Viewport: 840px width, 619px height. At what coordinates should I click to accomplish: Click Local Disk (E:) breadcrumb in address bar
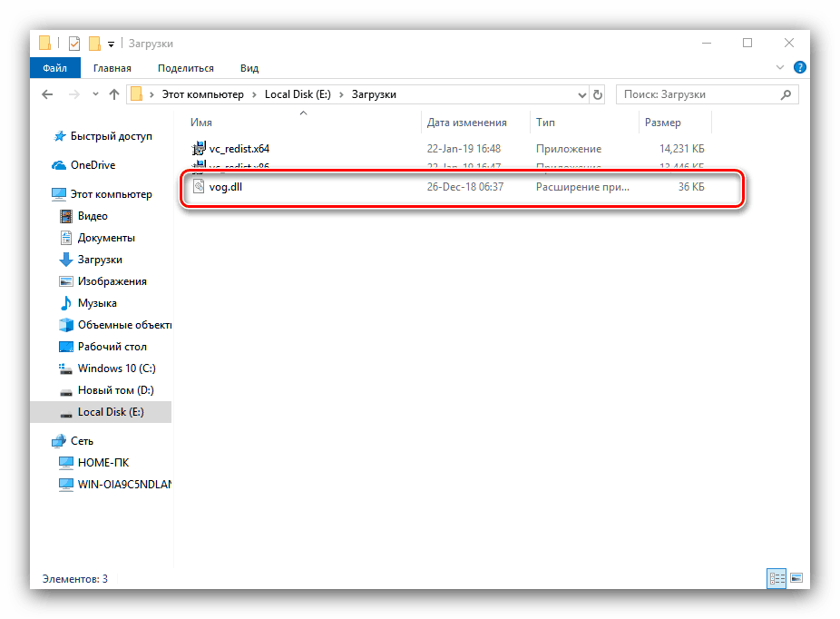[x=298, y=94]
